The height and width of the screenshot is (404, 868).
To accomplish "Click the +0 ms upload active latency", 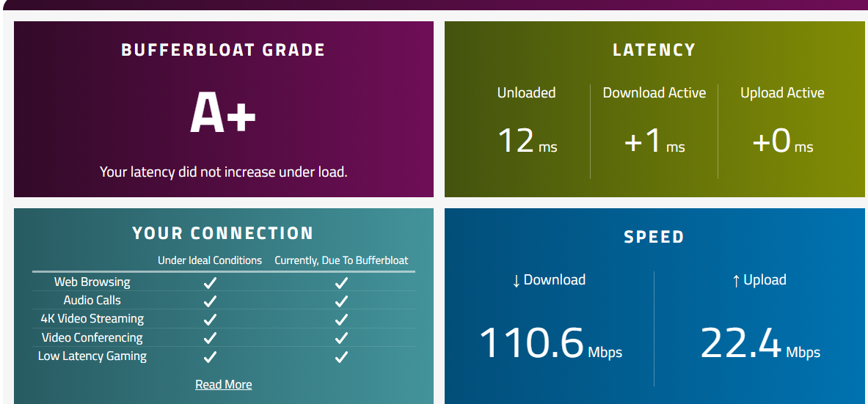I will coord(772,140).
